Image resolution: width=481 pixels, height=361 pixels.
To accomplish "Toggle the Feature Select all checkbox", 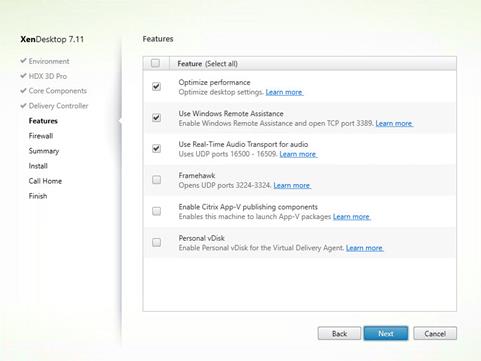I will (155, 63).
